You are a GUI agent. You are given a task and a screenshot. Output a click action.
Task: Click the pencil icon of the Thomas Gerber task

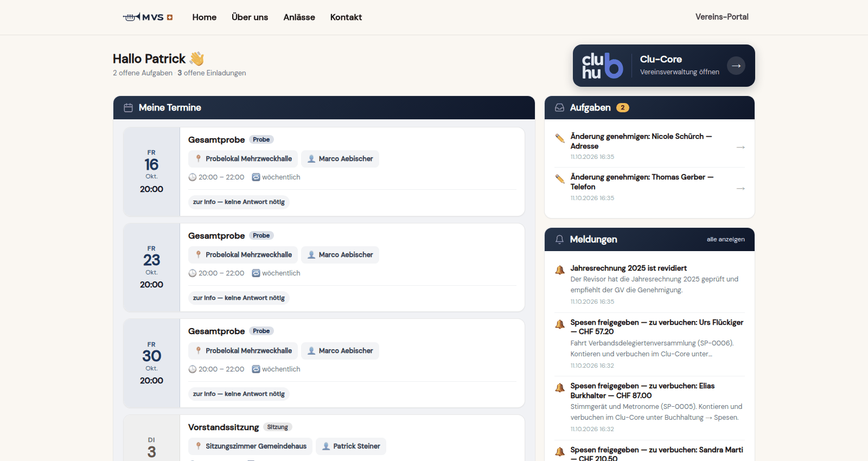(x=560, y=178)
